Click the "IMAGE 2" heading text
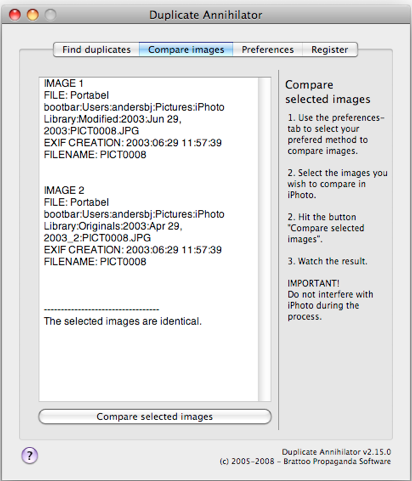This screenshot has width=412, height=481. [64, 190]
